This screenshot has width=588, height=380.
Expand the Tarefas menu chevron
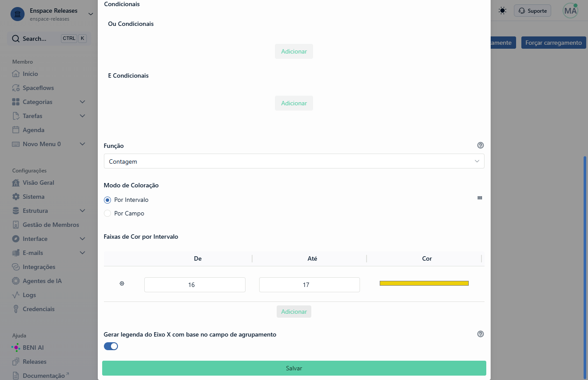(x=82, y=116)
